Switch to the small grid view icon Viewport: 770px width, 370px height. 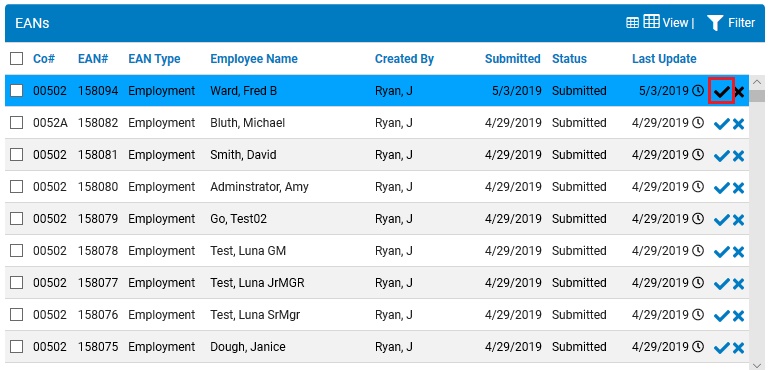632,23
